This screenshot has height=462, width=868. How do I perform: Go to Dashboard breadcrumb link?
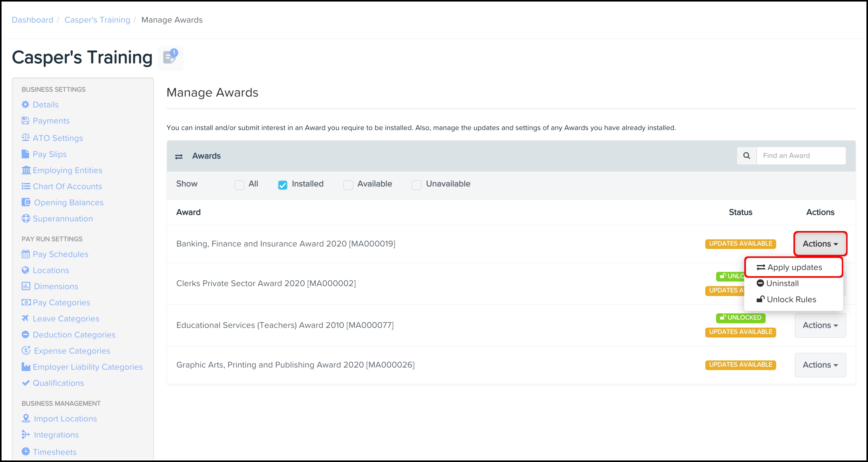click(x=33, y=20)
